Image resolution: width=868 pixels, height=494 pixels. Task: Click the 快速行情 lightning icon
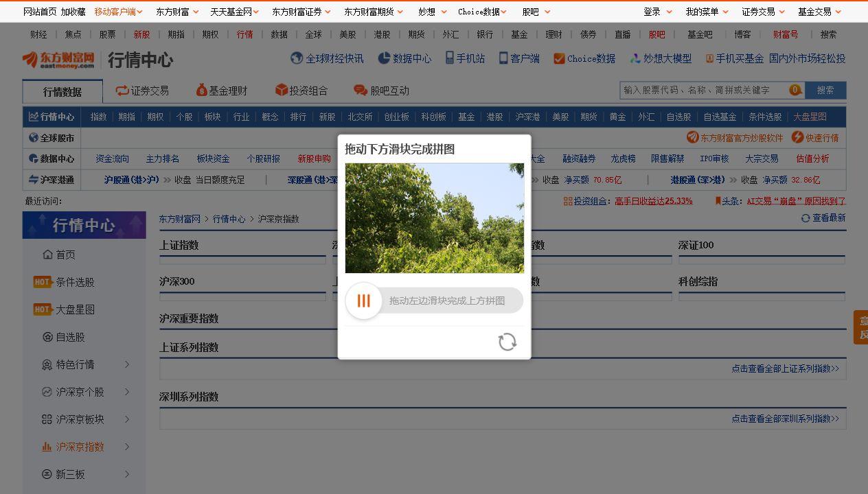point(797,137)
